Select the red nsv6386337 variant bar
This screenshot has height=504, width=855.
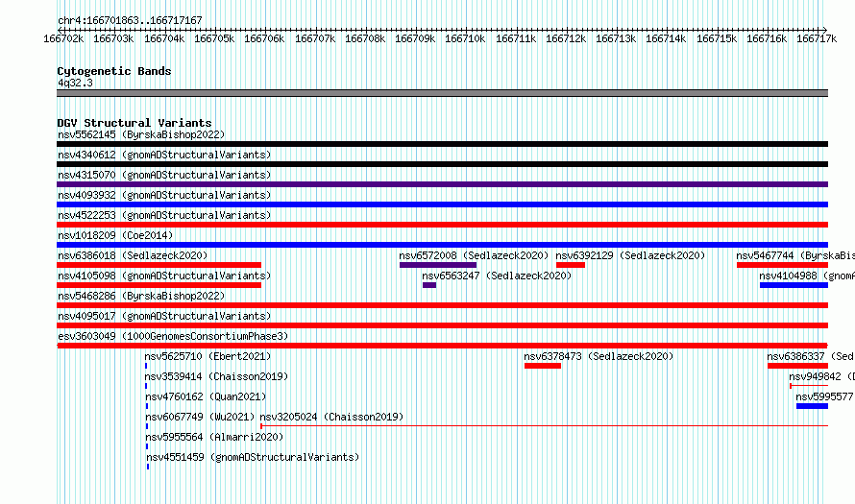click(797, 366)
